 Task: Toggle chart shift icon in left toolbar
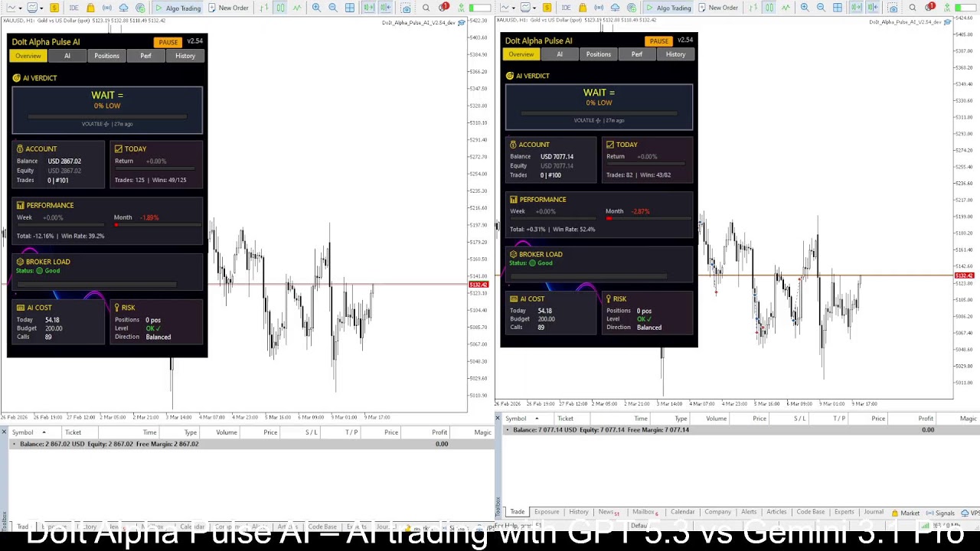pyautogui.click(x=386, y=8)
